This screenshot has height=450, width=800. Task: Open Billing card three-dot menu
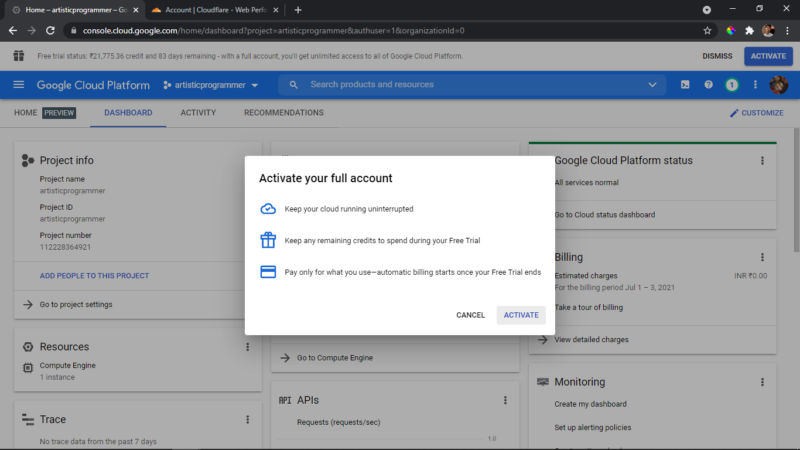(x=762, y=257)
